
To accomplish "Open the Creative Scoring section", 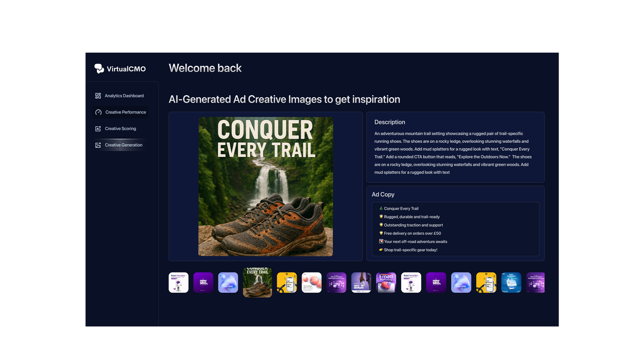I will point(120,129).
